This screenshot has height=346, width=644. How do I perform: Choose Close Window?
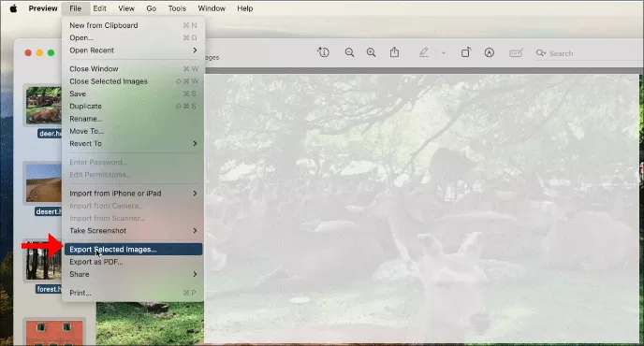(x=133, y=68)
